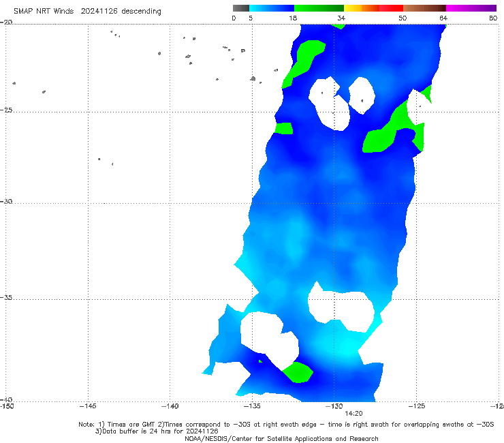Click the white data gap centered on the -35 latitude line
Viewport: 504px width, 443px height.
click(341, 307)
